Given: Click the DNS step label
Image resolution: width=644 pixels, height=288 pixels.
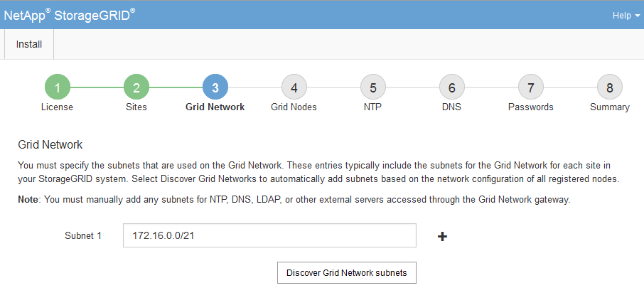Looking at the screenshot, I should (451, 107).
